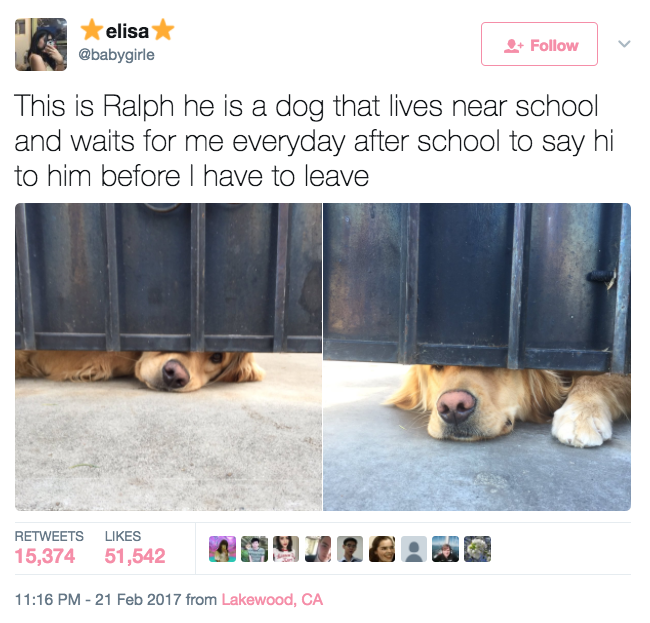Open the tweet options chevron menu
Screen dimensions: 650x623
pos(624,44)
